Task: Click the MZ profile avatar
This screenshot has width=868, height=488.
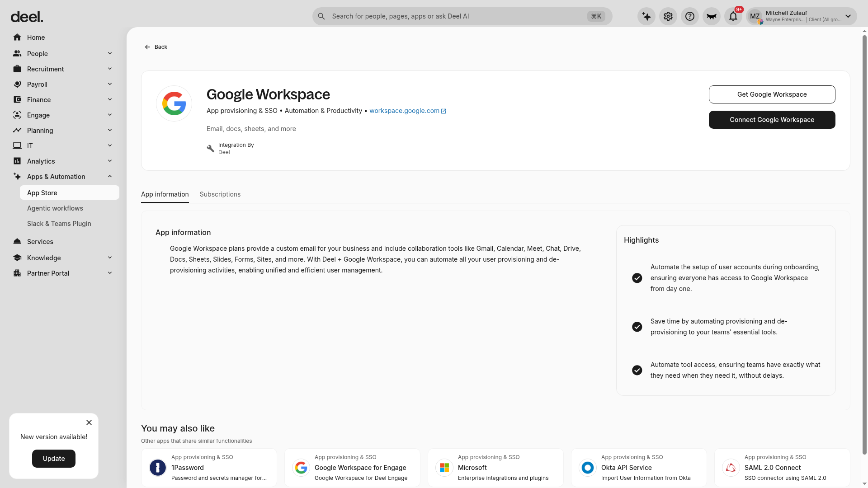Action: 755,16
